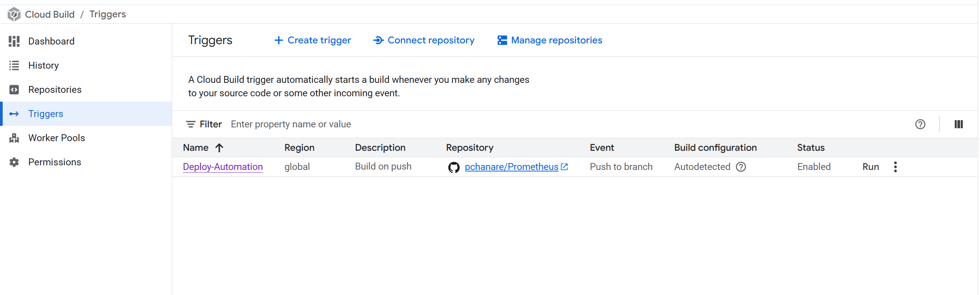Open the Dashboard page

coord(51,41)
